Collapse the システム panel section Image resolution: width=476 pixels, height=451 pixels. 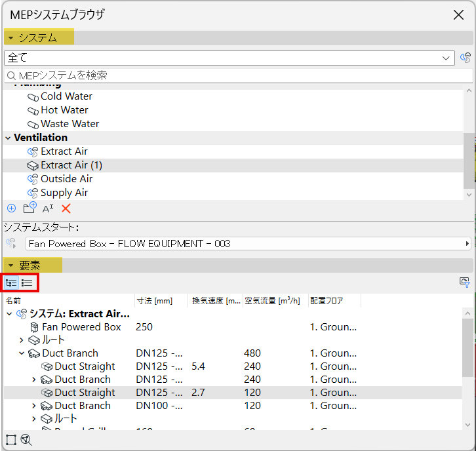click(x=11, y=38)
